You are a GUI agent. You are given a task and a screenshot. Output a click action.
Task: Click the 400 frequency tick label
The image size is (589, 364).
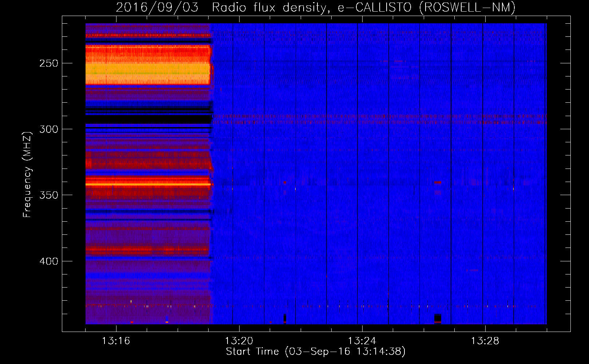pos(48,261)
